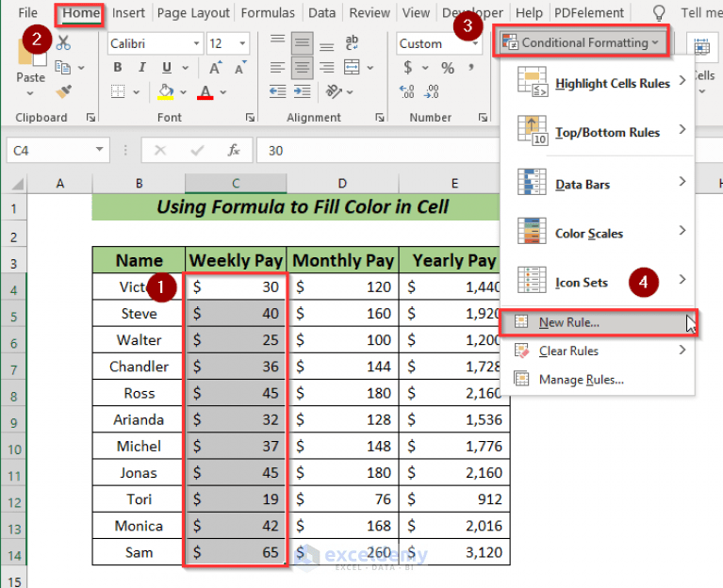Click the formula bar showing 30

tap(378, 150)
